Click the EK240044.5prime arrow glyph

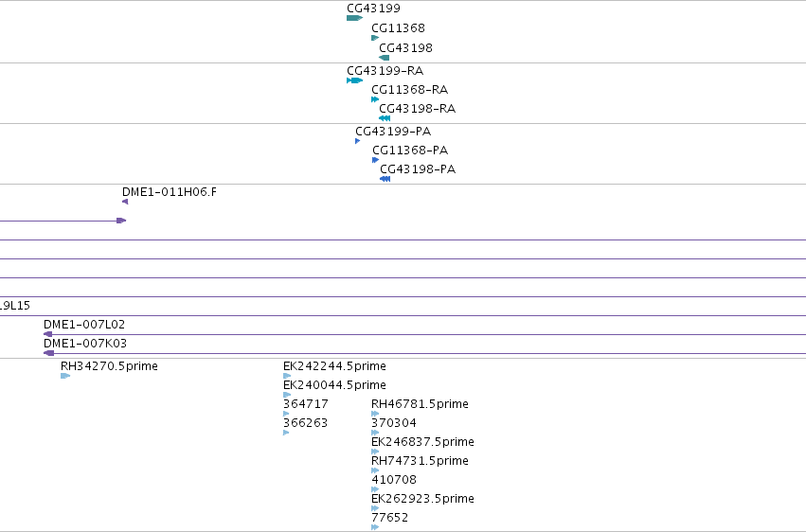(x=287, y=395)
